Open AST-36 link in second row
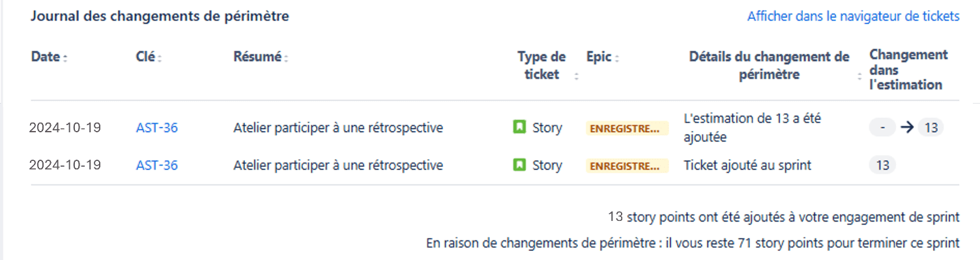 [x=157, y=166]
